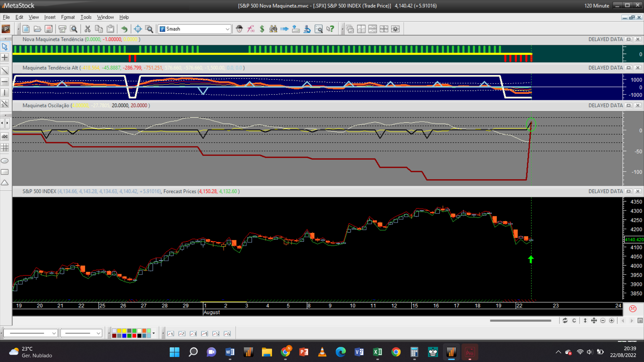This screenshot has height=362, width=644.
Task: Click the refresh chart arrows icon
Action: pyautogui.click(x=565, y=321)
